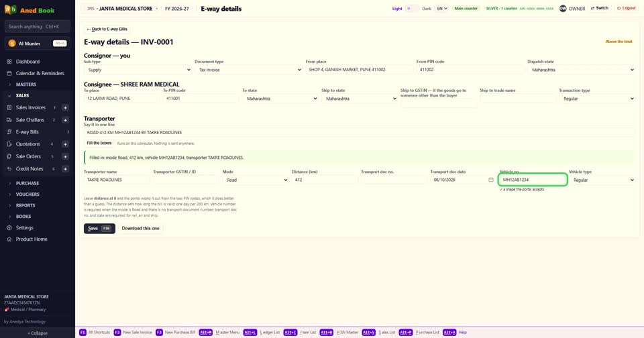Click the Product Home icon

point(9,239)
